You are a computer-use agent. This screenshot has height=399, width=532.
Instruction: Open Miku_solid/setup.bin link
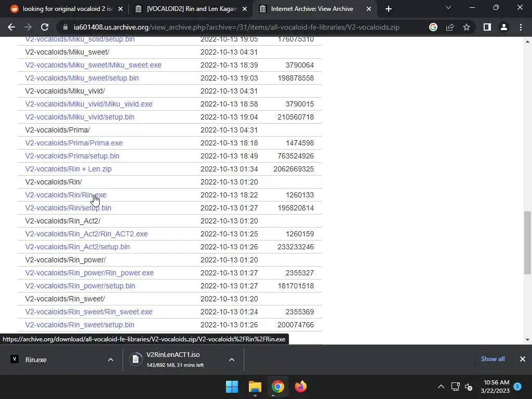(79, 39)
